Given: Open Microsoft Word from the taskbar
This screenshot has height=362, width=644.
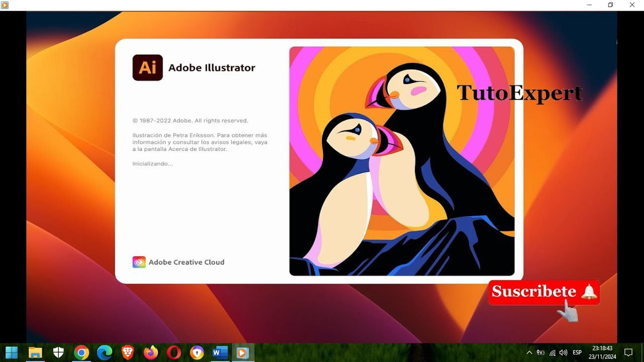Looking at the screenshot, I should point(220,352).
